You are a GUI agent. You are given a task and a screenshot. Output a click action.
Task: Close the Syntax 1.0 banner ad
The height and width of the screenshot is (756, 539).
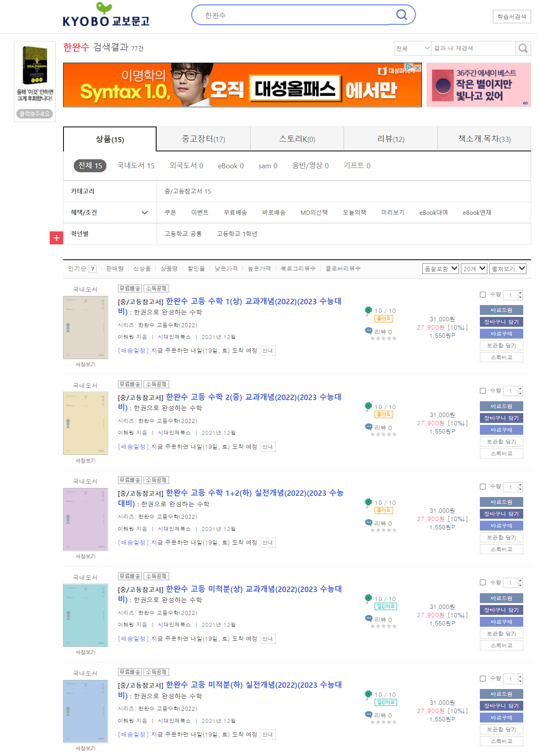coord(418,68)
